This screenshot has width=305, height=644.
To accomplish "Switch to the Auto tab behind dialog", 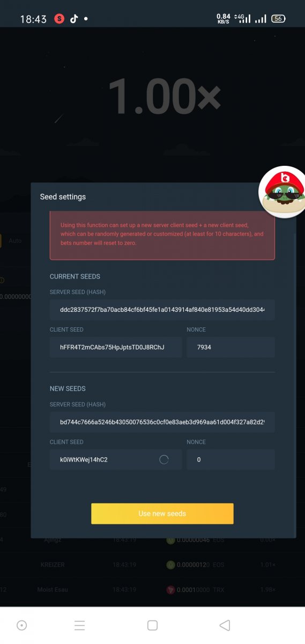I will coord(15,241).
